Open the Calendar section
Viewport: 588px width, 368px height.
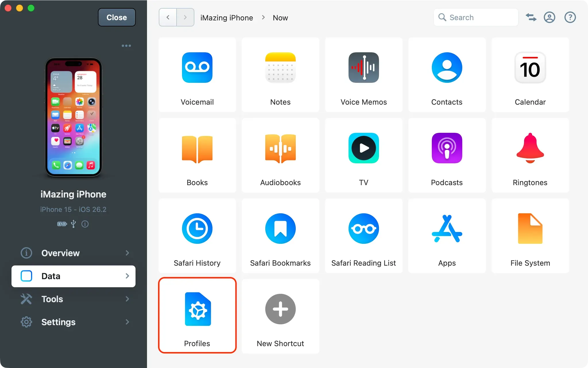coord(530,75)
